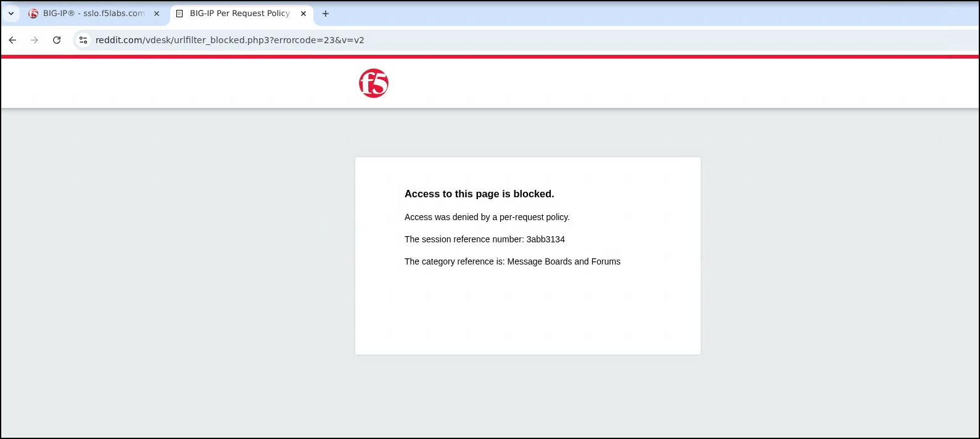
Task: Close the BIG-IP sslo.f5labs.com tab
Action: [x=157, y=14]
